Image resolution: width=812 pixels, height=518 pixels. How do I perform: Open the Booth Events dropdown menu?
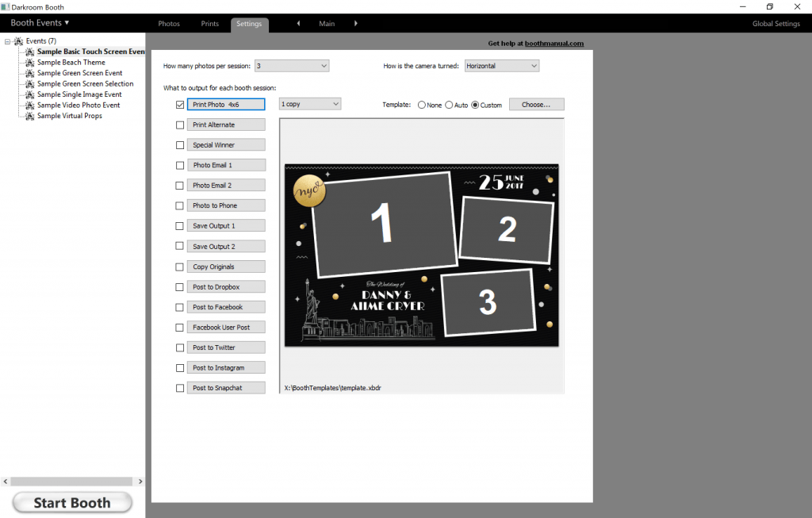tap(40, 23)
